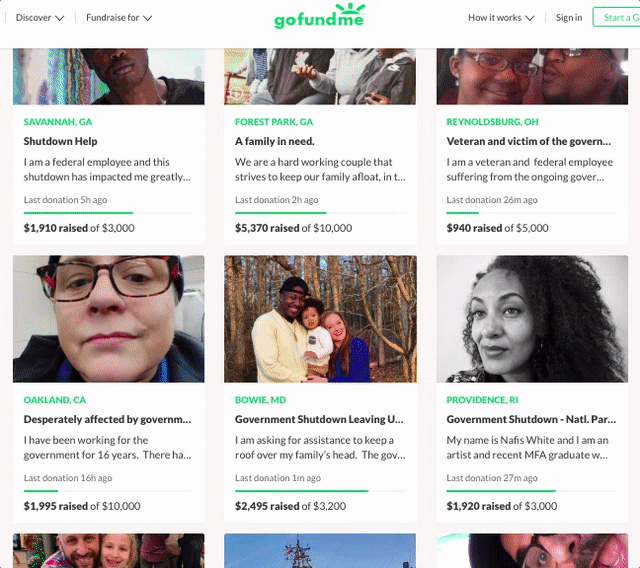640x568 pixels.
Task: Select the Oakland woman with glasses photo
Action: (x=109, y=319)
